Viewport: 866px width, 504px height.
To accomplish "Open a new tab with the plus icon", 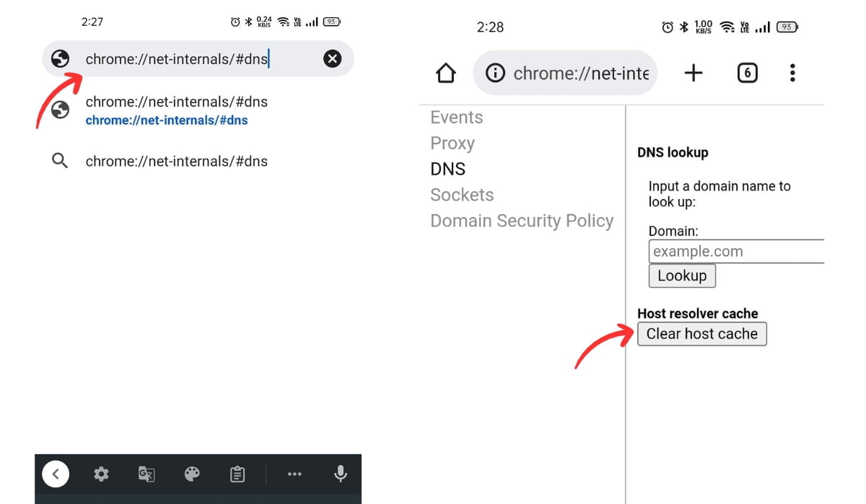I will point(694,72).
